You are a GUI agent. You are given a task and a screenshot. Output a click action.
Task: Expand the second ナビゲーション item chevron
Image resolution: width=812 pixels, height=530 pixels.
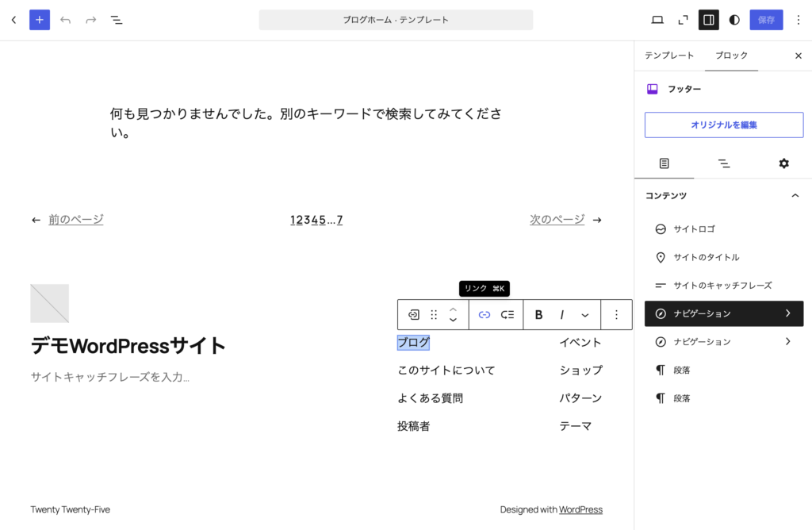coord(787,341)
